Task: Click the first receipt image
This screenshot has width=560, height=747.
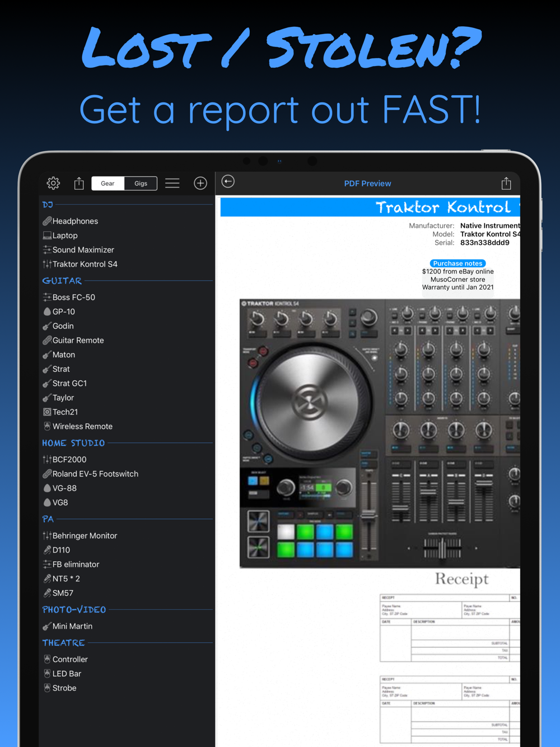Action: point(450,628)
